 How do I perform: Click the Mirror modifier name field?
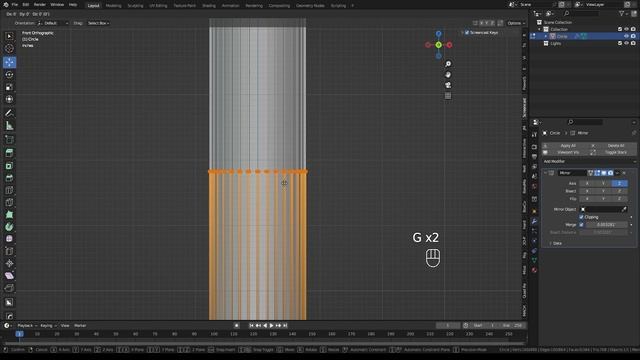click(572, 173)
